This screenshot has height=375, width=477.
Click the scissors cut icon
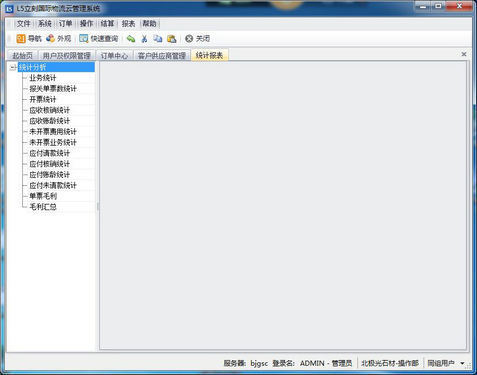coord(144,39)
